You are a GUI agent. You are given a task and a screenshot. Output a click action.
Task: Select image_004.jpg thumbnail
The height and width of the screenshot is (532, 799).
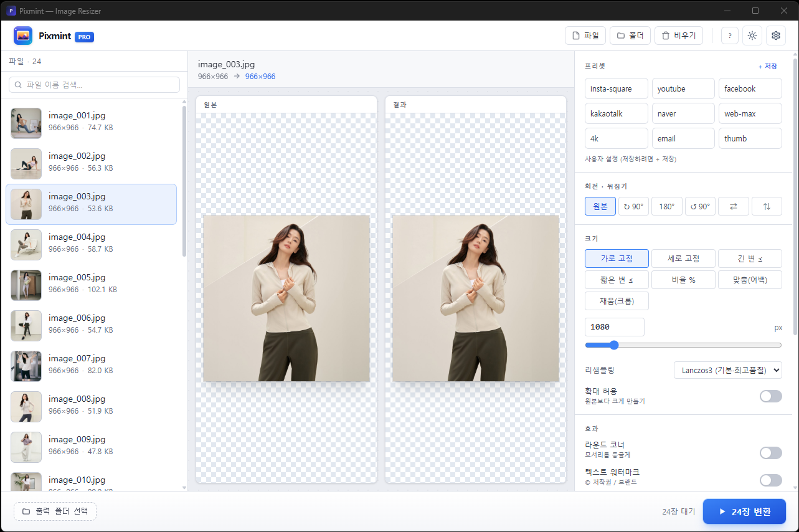26,245
